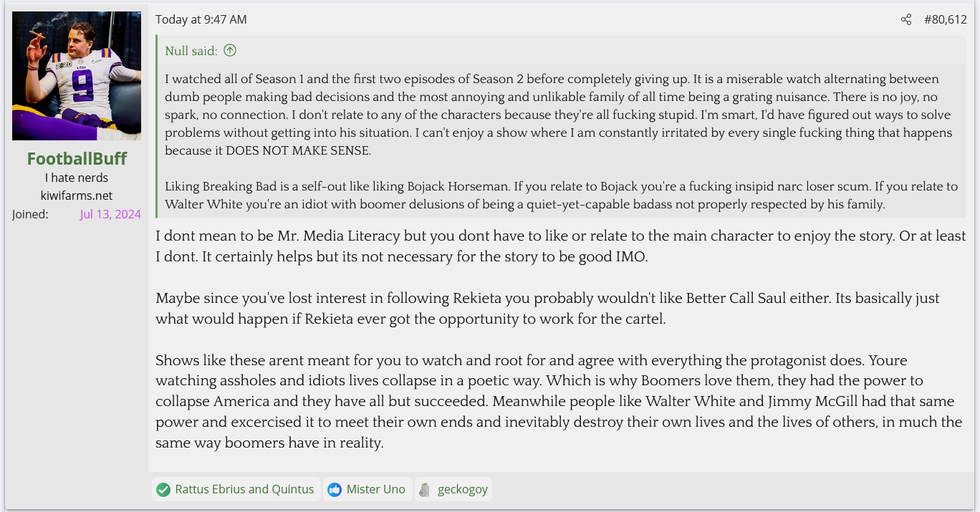View Rattus Ebrius and Quintus reactions

pyautogui.click(x=244, y=490)
